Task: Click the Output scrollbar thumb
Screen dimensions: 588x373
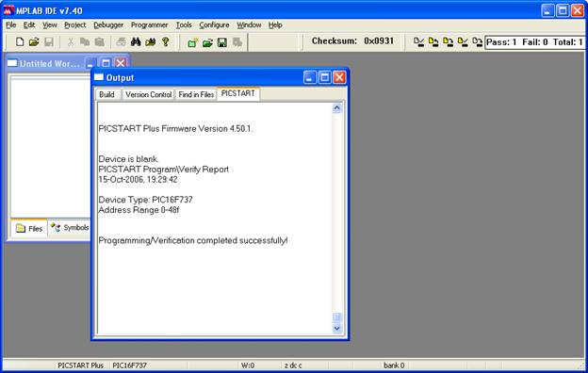Action: click(x=337, y=317)
